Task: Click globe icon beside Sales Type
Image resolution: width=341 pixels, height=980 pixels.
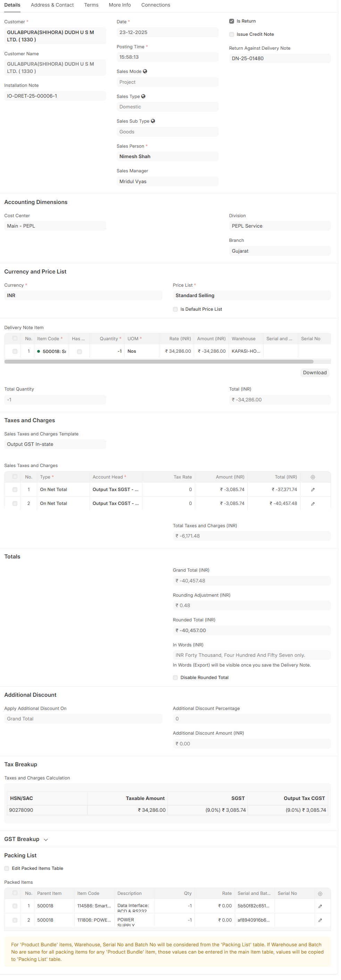Action: [143, 96]
